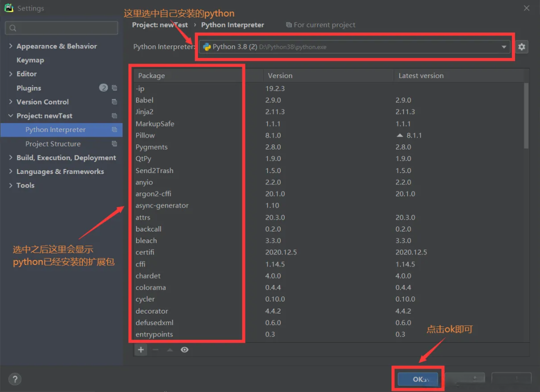Select the QtPy package row
540x392 pixels.
tap(328, 158)
